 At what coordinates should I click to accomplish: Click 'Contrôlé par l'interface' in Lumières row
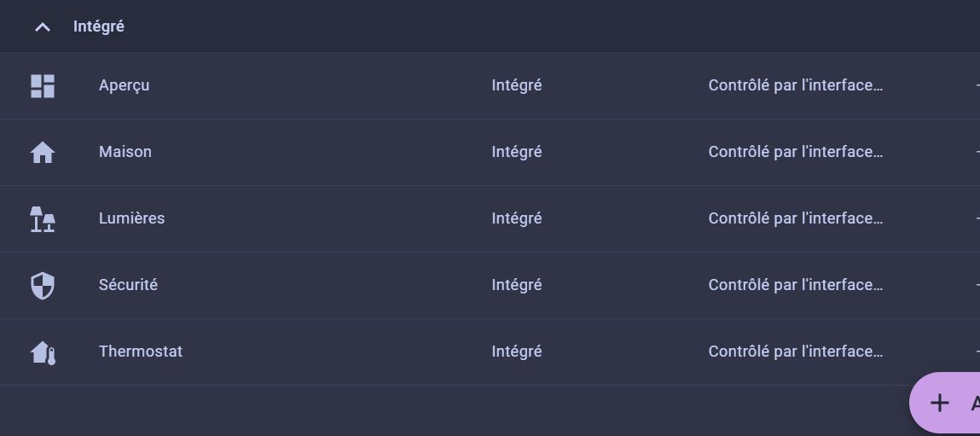click(795, 218)
